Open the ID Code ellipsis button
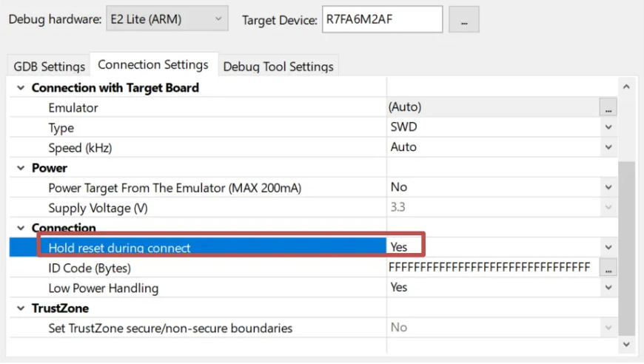The image size is (644, 364). pos(608,268)
